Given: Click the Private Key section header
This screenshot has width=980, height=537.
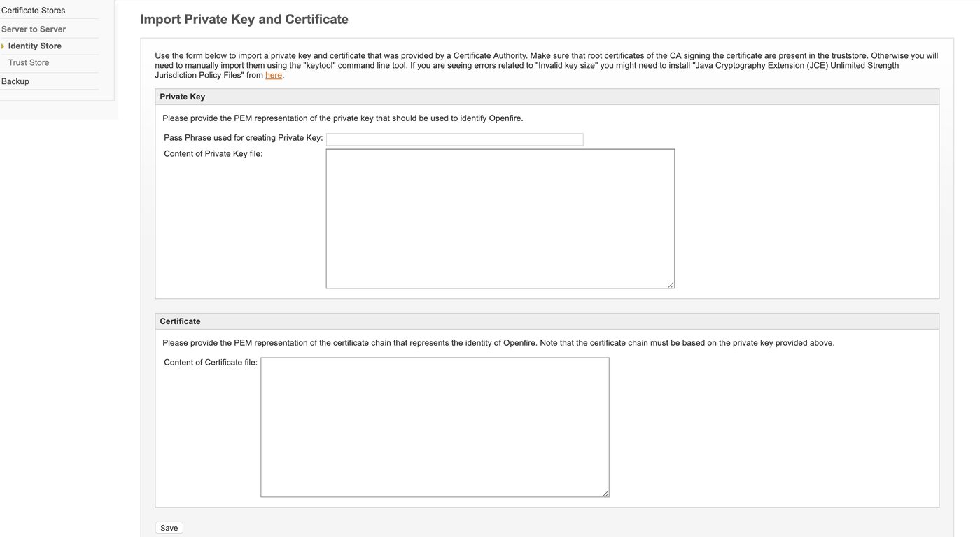Looking at the screenshot, I should pos(547,97).
